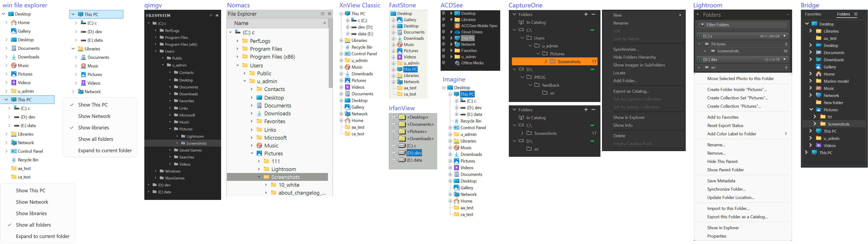Choose Synchronize… in the CaptureOne context menu
868x244 pixels.
pyautogui.click(x=626, y=49)
